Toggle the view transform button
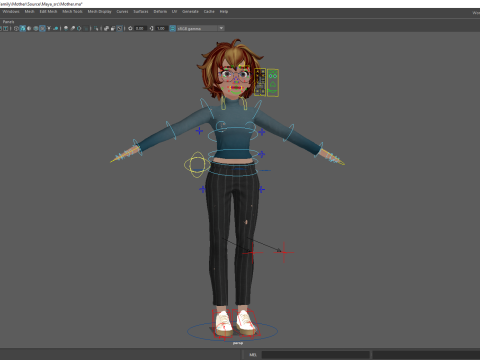Viewport: 480px width, 360px height. (172, 28)
